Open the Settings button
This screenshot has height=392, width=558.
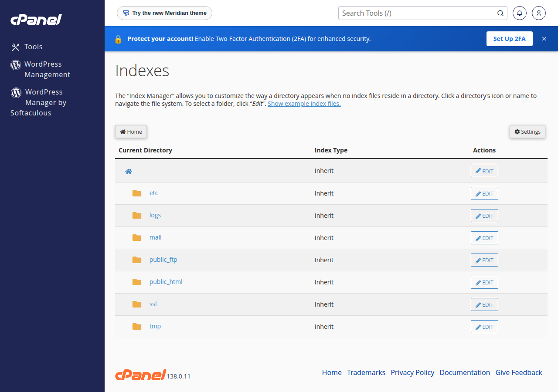pos(527,132)
